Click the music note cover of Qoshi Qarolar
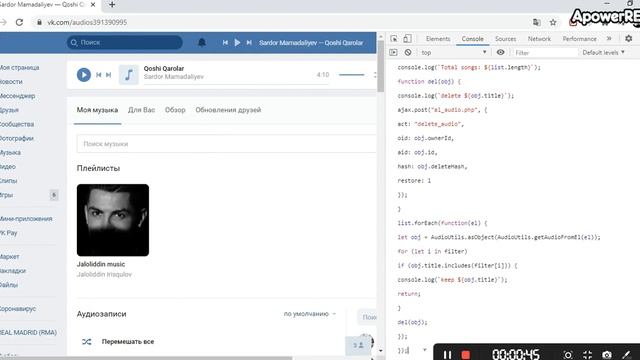Screen dimensions: 640x360 point(129,75)
